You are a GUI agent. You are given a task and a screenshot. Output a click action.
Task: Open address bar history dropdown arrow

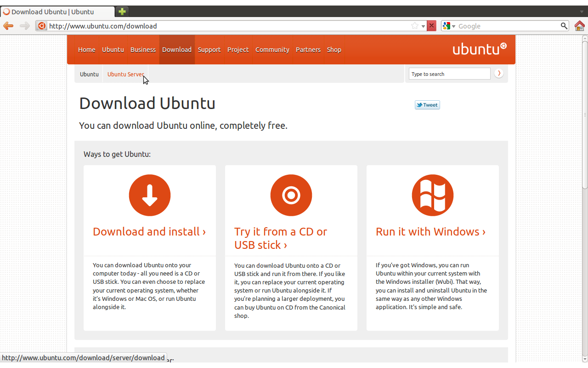click(x=423, y=26)
